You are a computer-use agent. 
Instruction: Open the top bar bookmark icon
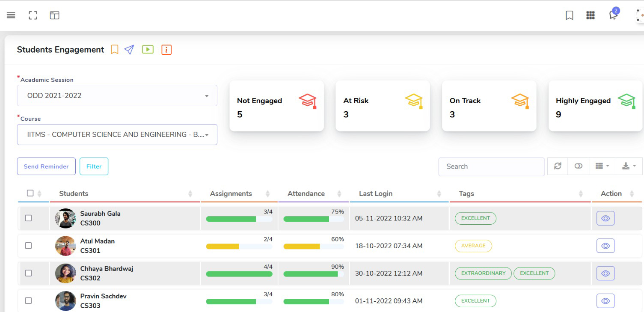tap(569, 15)
